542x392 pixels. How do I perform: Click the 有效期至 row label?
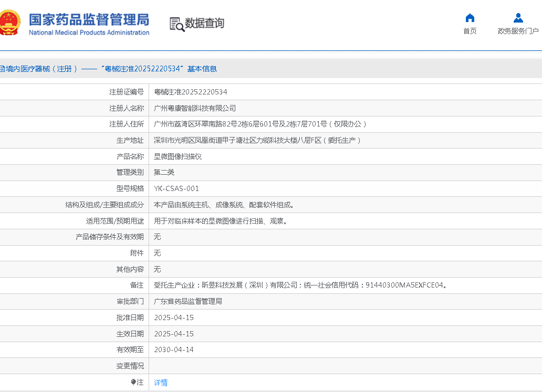[130, 349]
